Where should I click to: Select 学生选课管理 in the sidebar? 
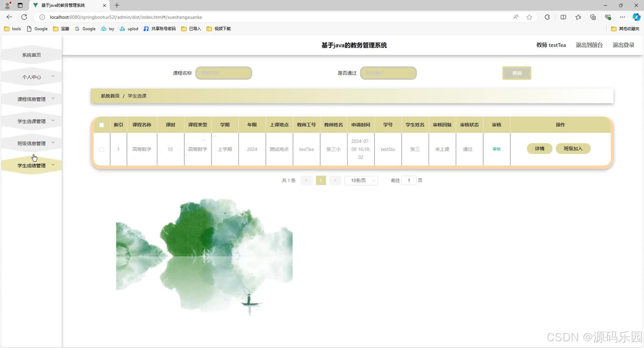point(32,121)
